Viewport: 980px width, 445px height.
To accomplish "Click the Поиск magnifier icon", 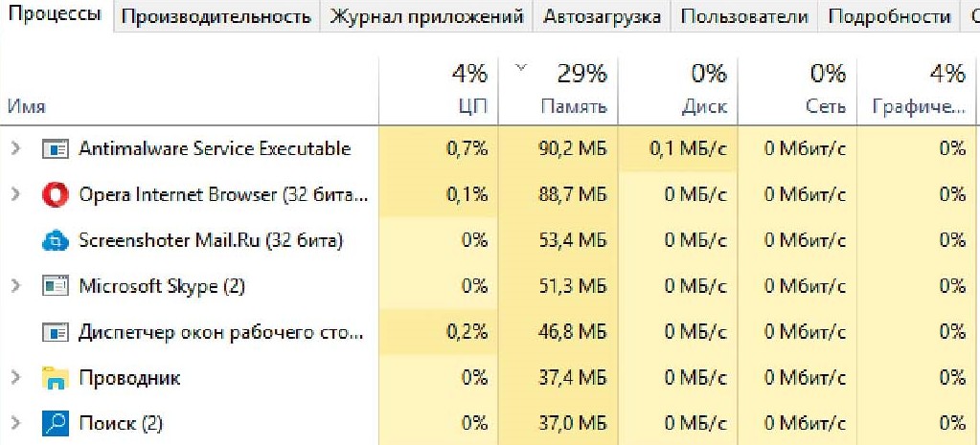I will [x=57, y=423].
